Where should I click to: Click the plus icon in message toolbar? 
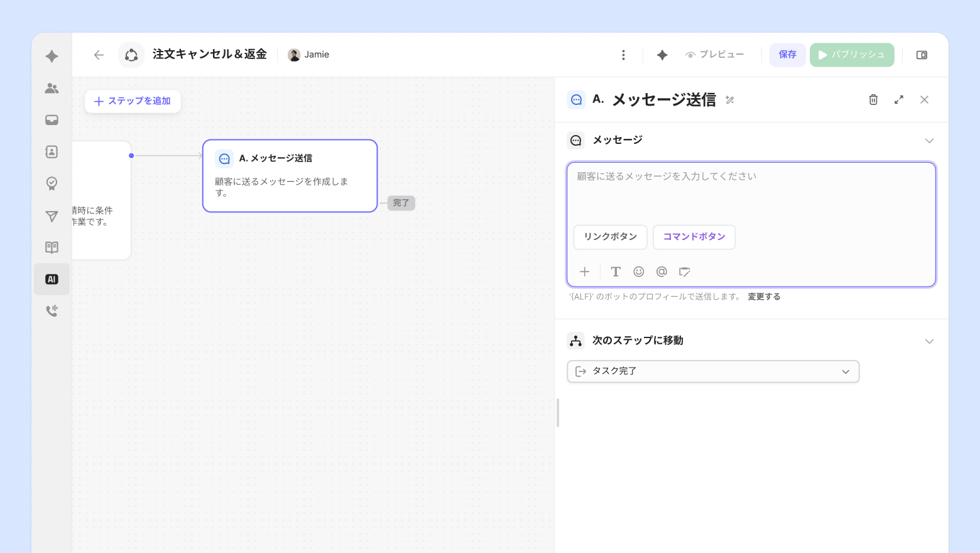(x=585, y=271)
